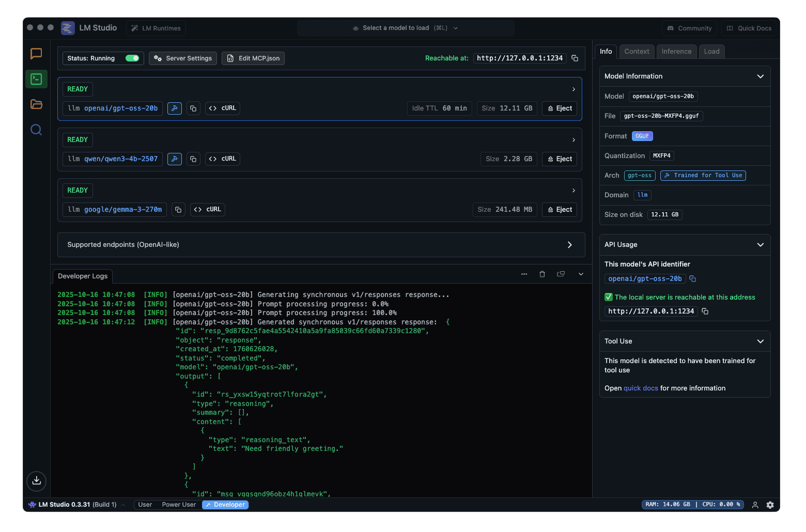The image size is (806, 532).
Task: Switch to the Context tab
Action: coord(637,52)
